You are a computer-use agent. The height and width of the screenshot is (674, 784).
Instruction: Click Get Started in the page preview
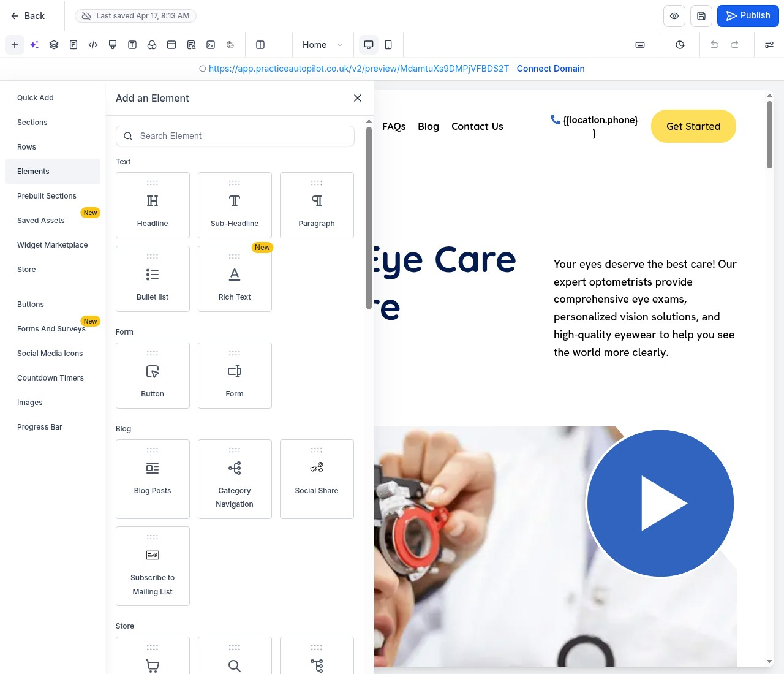(x=693, y=126)
